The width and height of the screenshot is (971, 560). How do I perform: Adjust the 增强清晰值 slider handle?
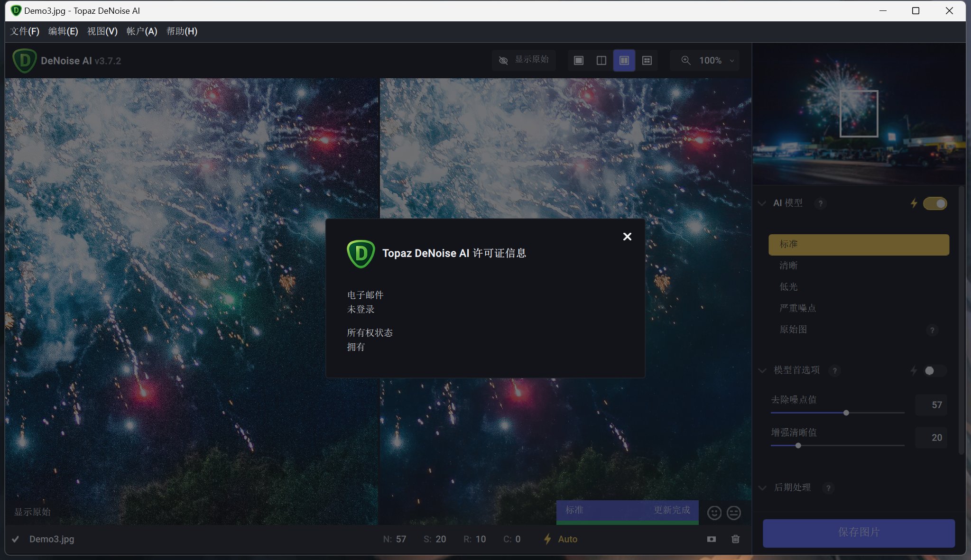798,445
